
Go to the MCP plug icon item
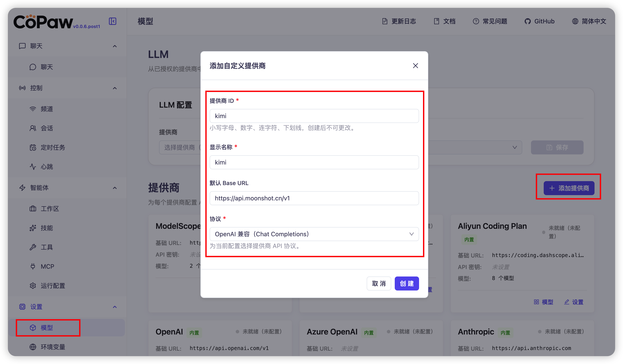click(47, 266)
